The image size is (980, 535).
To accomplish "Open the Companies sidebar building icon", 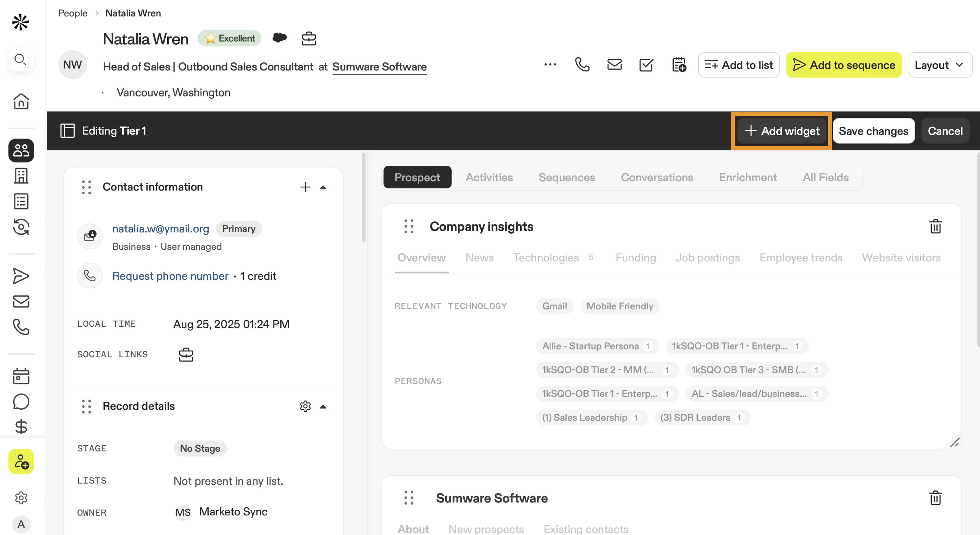I will click(21, 176).
